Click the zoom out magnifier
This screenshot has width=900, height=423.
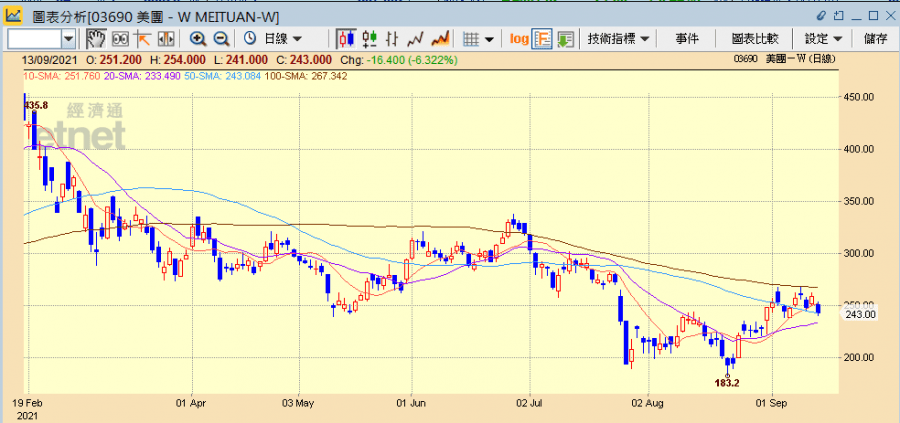click(222, 39)
